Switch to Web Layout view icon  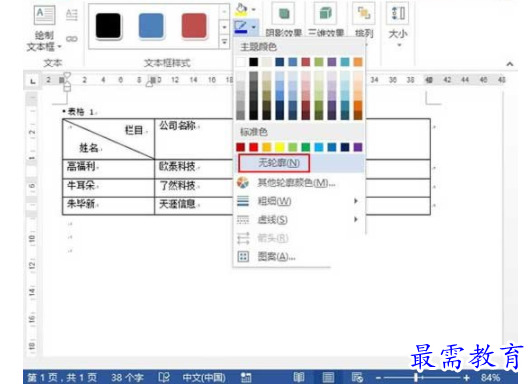(x=357, y=377)
